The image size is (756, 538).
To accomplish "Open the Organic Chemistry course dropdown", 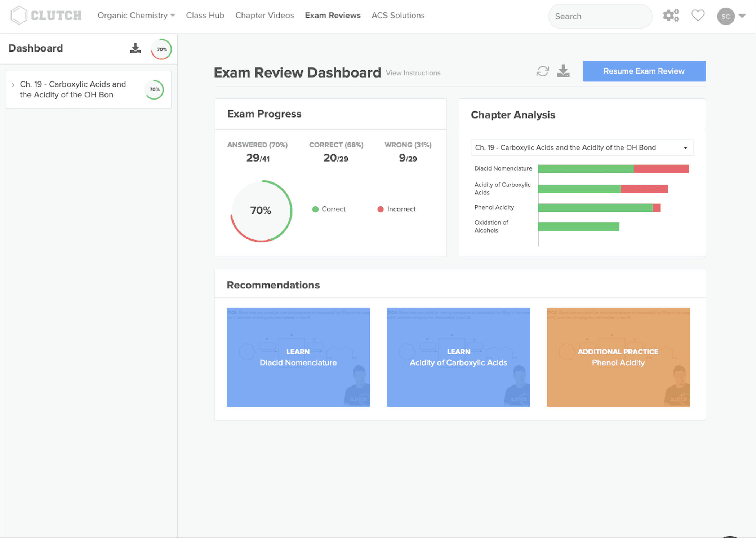I will coord(136,16).
